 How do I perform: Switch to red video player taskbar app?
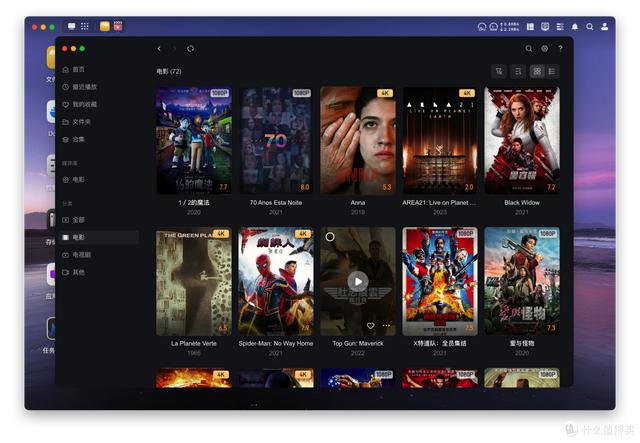pos(118,27)
